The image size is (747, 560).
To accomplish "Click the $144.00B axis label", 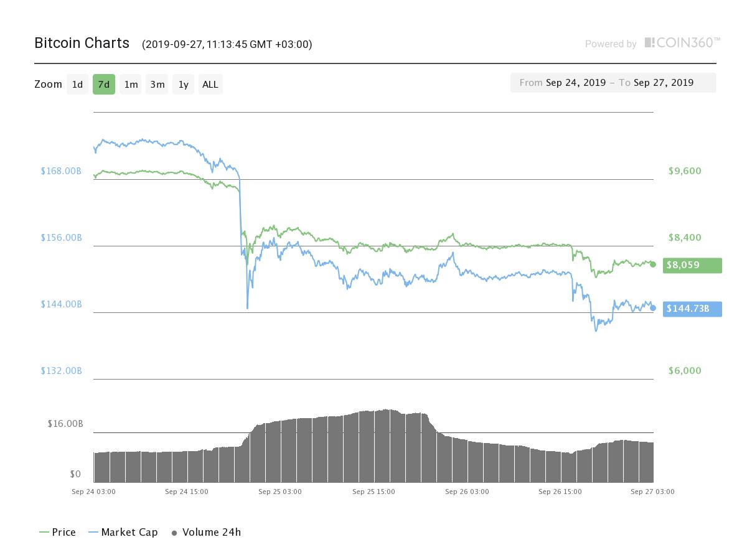I will [61, 304].
